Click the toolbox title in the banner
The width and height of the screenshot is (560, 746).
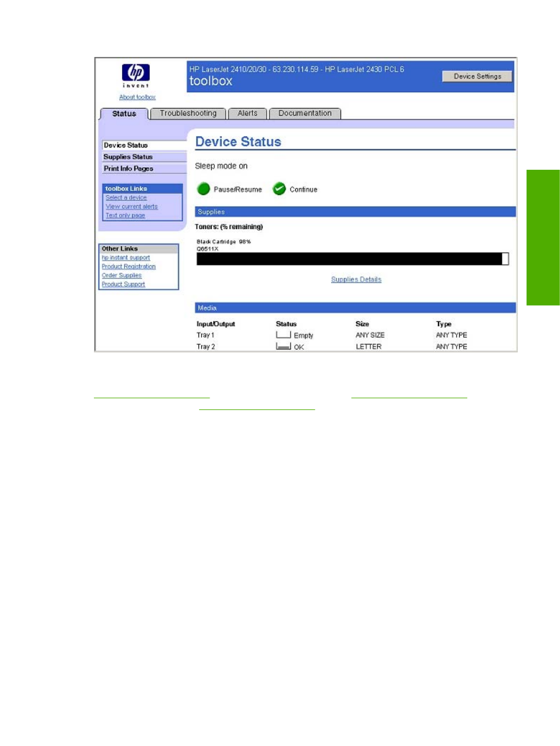(x=211, y=81)
